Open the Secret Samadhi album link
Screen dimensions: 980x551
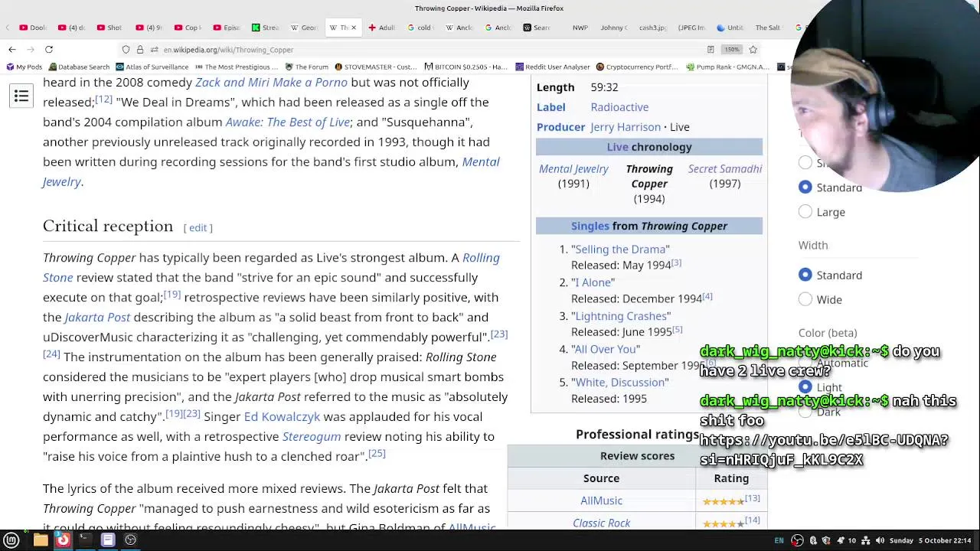point(725,169)
